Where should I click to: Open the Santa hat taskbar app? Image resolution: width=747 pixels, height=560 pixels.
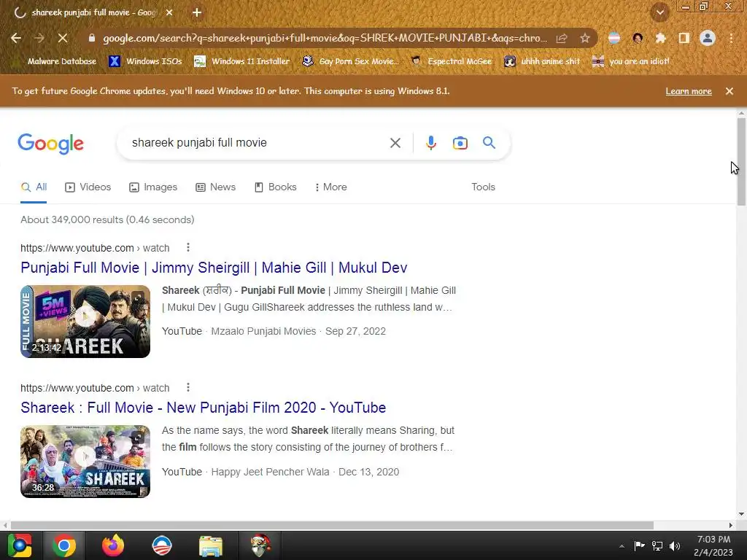pos(260,545)
